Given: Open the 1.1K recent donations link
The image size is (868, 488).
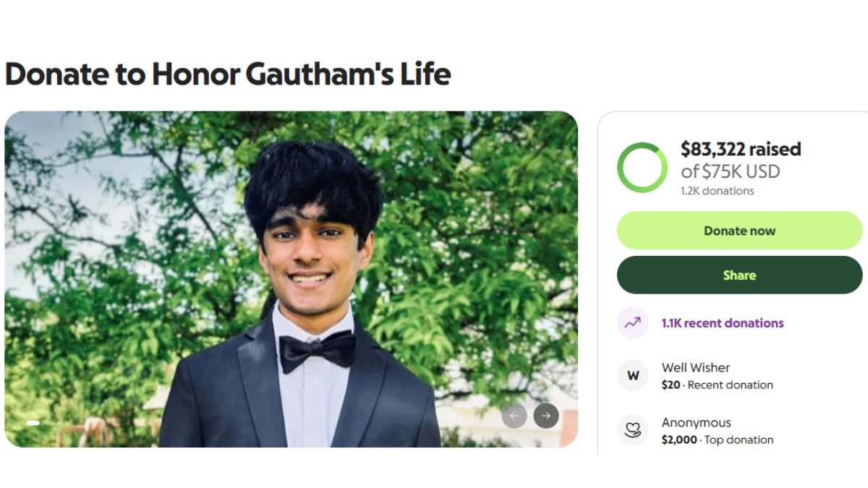Looking at the screenshot, I should 723,323.
